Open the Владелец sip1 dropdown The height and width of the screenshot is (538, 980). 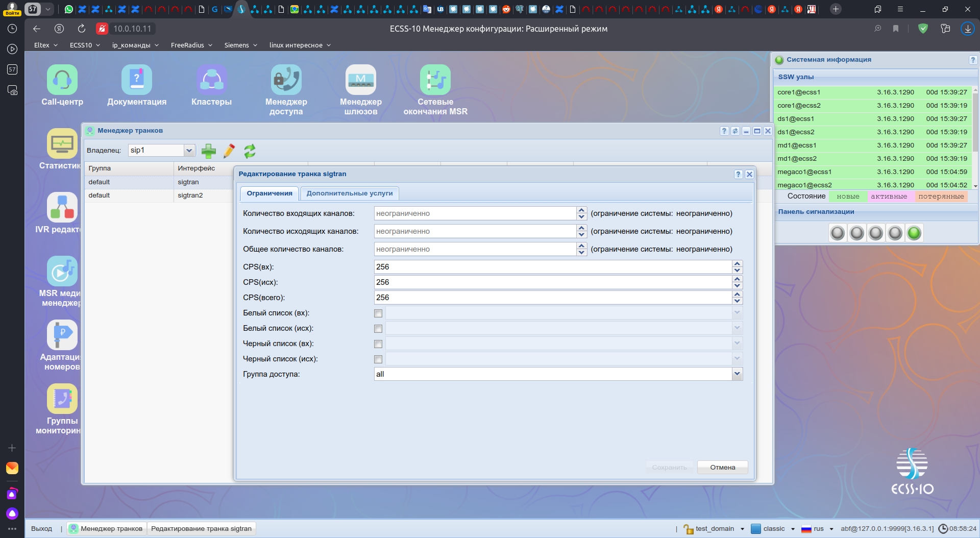pyautogui.click(x=189, y=150)
